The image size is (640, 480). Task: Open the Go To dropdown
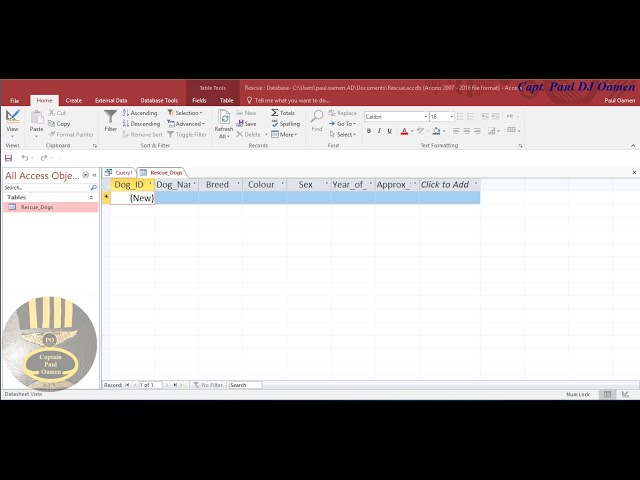point(342,124)
